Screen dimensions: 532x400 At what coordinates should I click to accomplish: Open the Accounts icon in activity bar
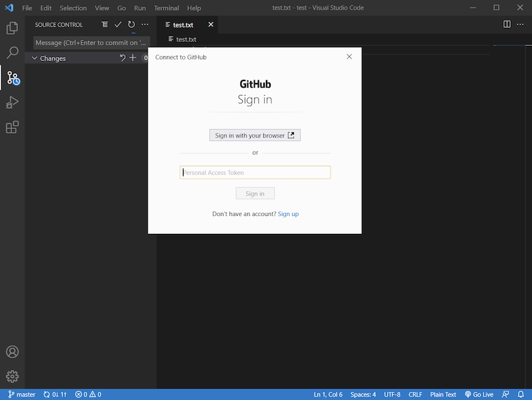12,351
